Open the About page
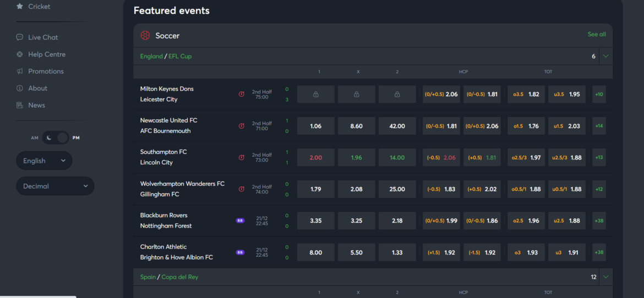Screen dimensions: 644x298 pos(38,89)
